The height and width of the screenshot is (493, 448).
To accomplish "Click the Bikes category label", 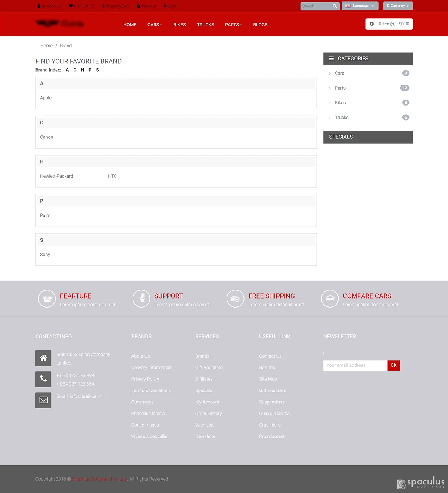I will tap(340, 103).
